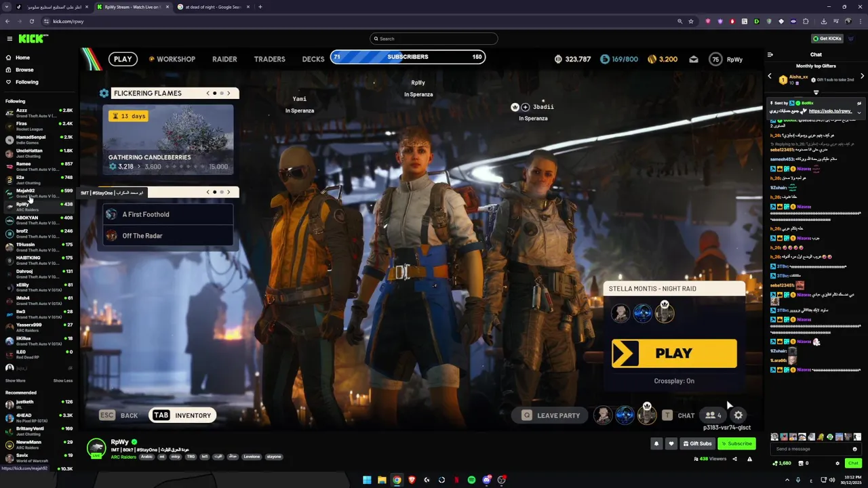Click the green Chat send button
This screenshot has height=488, width=868.
tap(853, 464)
